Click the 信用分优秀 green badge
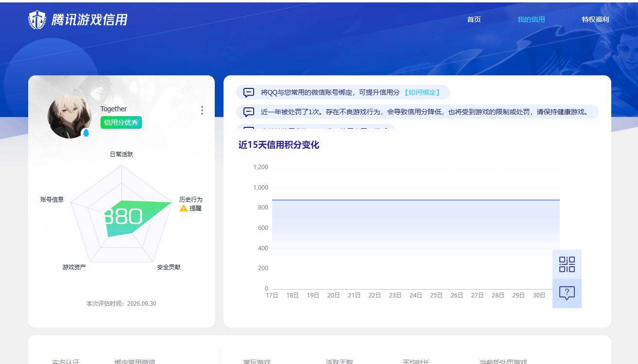This screenshot has width=638, height=364. (121, 122)
